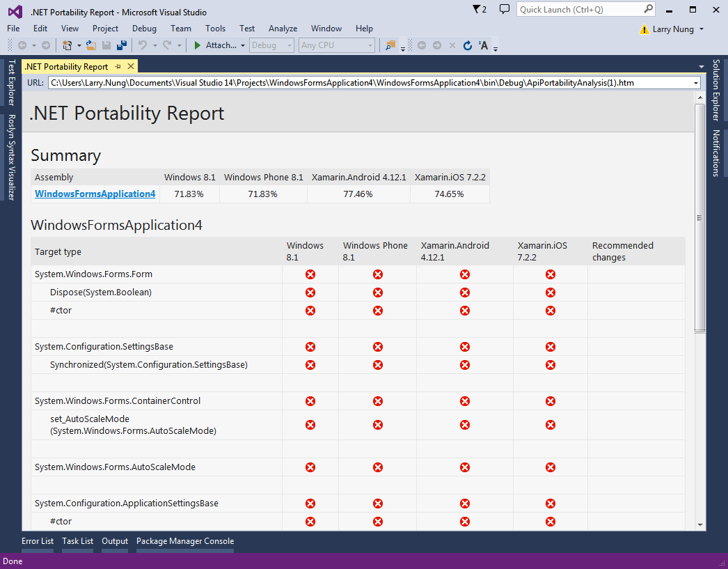728x569 pixels.
Task: Pin the .NET Portability Report tab
Action: point(118,67)
